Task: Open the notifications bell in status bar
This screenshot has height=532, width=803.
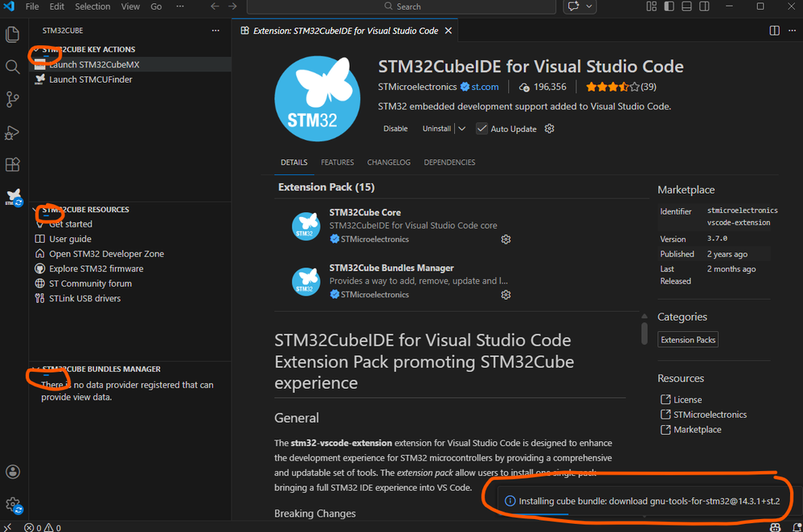Action: 797,527
